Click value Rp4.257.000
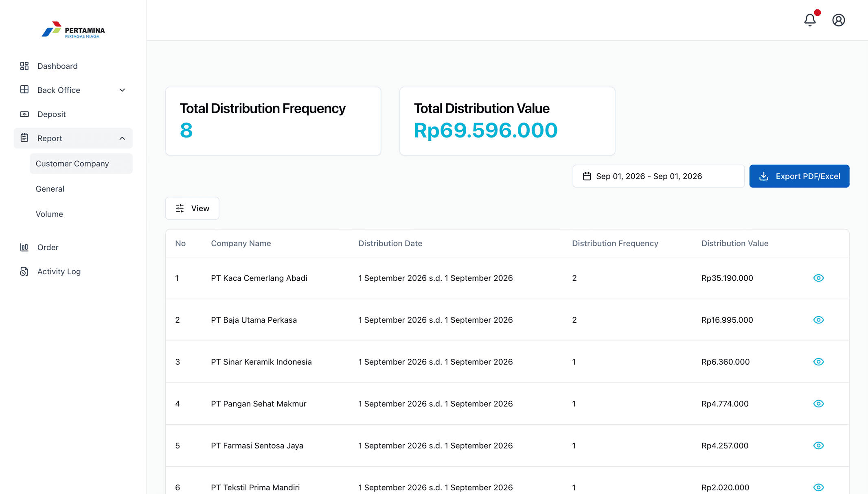The width and height of the screenshot is (868, 494). tap(725, 446)
